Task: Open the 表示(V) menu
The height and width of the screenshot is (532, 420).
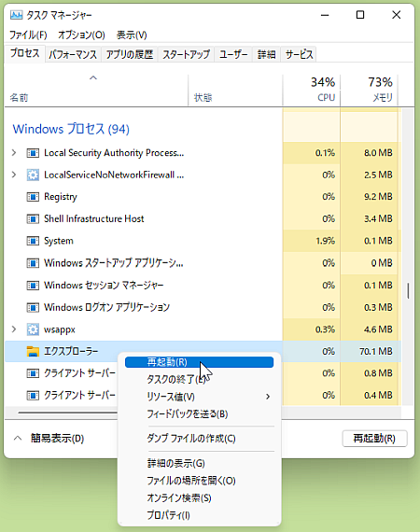Action: (132, 35)
